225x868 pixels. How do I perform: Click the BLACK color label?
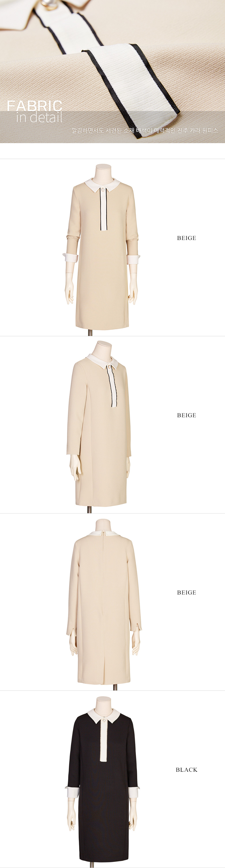click(186, 770)
